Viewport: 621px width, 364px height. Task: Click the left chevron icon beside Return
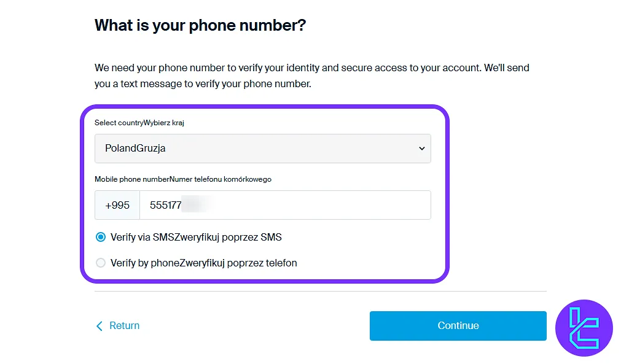pos(100,326)
